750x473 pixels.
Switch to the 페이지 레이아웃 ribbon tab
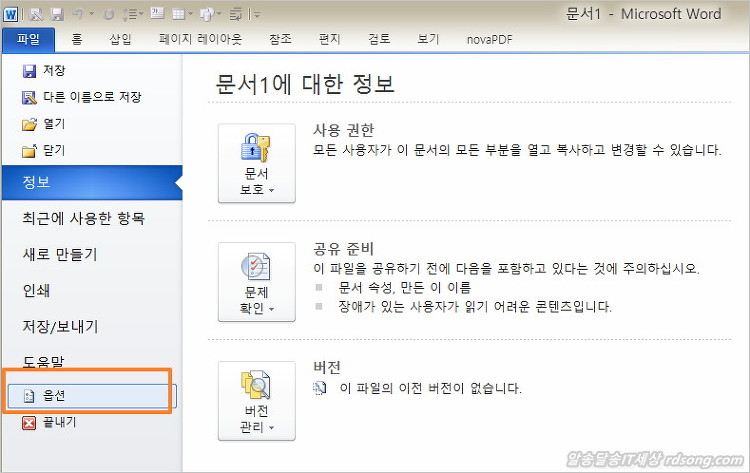(200, 39)
